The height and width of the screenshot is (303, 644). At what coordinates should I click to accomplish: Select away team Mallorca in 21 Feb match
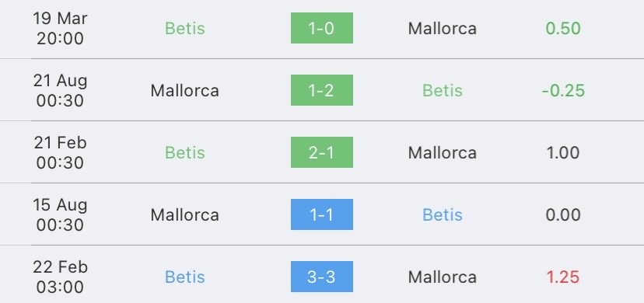tap(443, 152)
